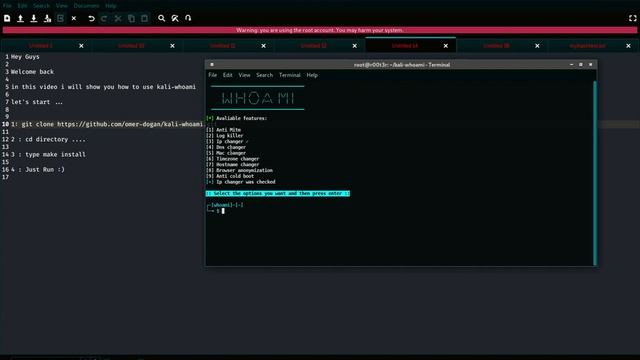Redo the last undone edit
This screenshot has height=360, width=640.
pyautogui.click(x=104, y=18)
